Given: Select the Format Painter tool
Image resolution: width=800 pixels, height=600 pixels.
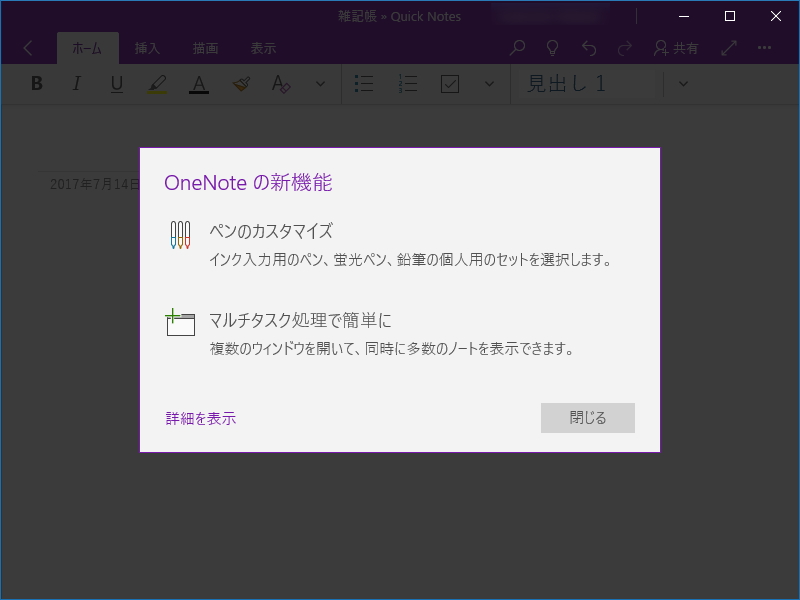Looking at the screenshot, I should [x=240, y=84].
